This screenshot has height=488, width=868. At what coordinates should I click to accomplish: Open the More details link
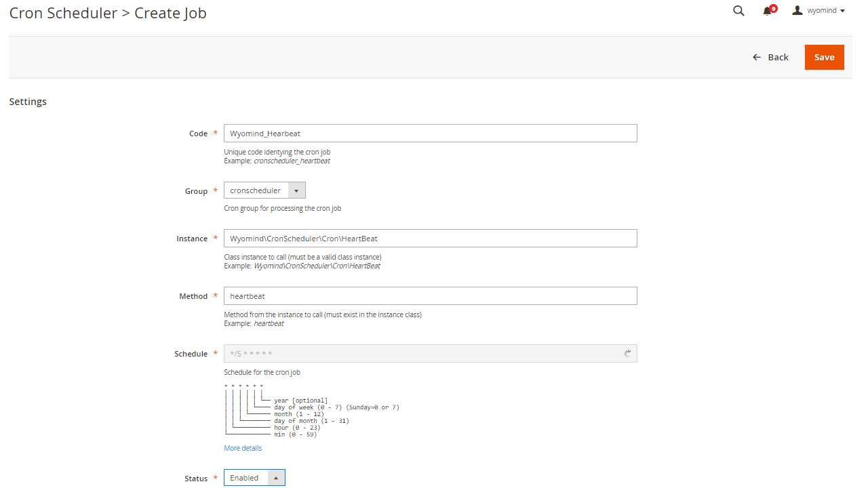click(242, 448)
